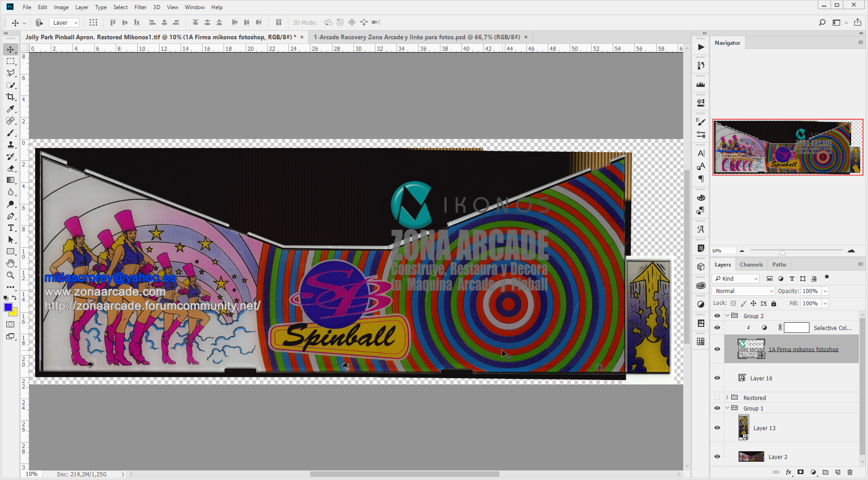Open the Kind layer filter dropdown
This screenshot has width=868, height=480.
735,278
